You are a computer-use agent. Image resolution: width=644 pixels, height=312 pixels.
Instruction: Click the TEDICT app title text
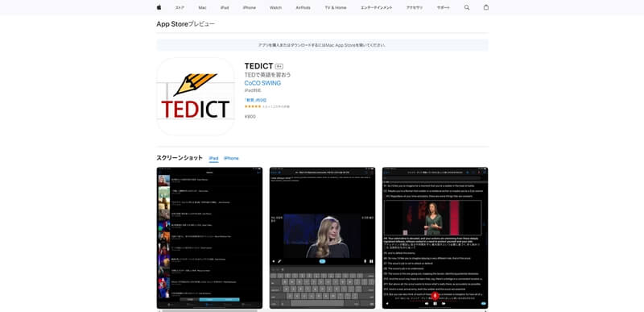(258, 66)
